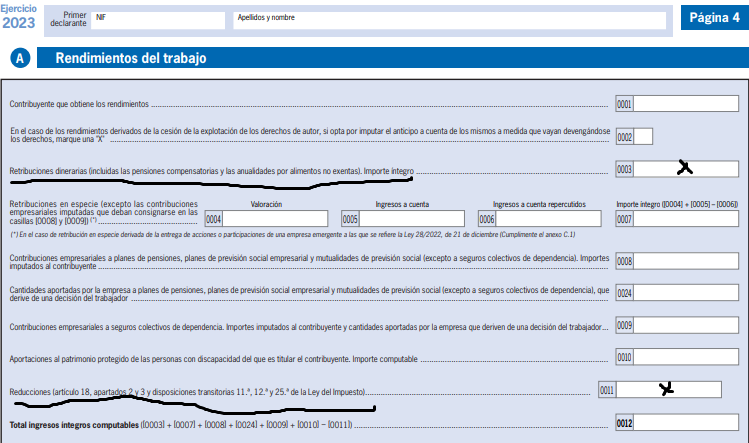749x443 pixels.
Task: Click the Retribuciones en especie label
Action: 104,212
